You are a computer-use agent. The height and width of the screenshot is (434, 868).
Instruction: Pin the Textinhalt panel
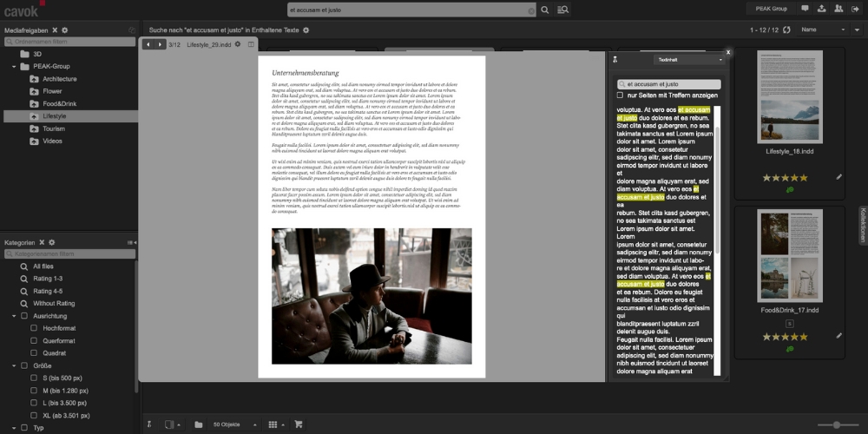pos(615,60)
